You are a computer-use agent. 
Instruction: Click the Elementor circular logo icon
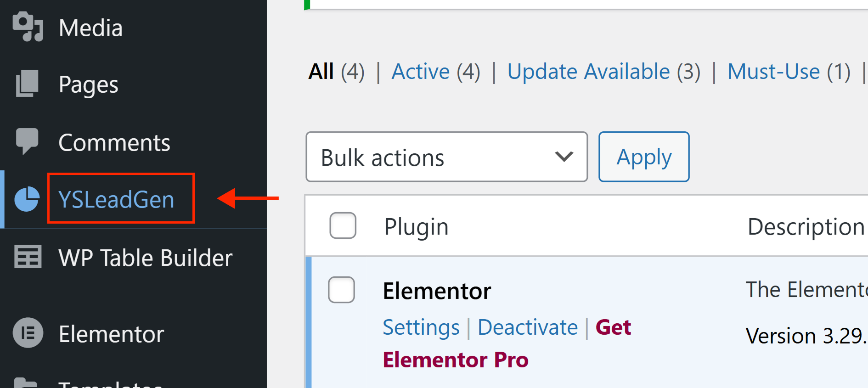coord(28,333)
